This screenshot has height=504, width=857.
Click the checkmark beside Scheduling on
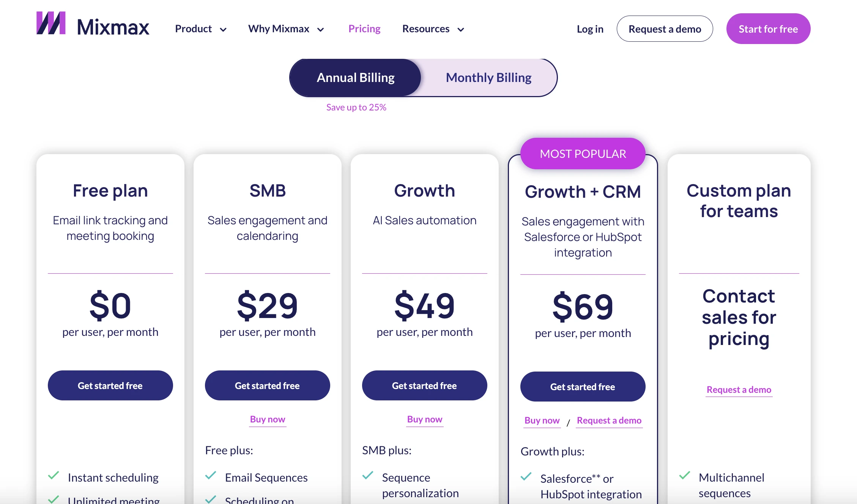[211, 498]
